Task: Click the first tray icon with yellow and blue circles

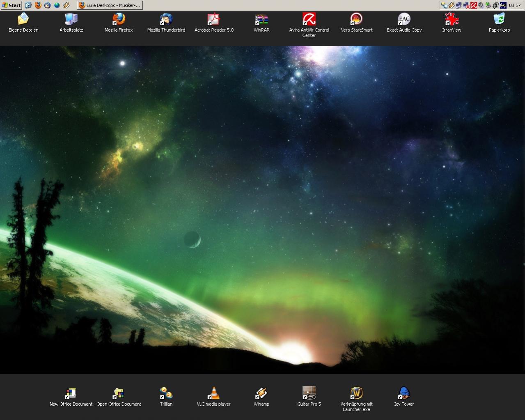Action: 444,5
